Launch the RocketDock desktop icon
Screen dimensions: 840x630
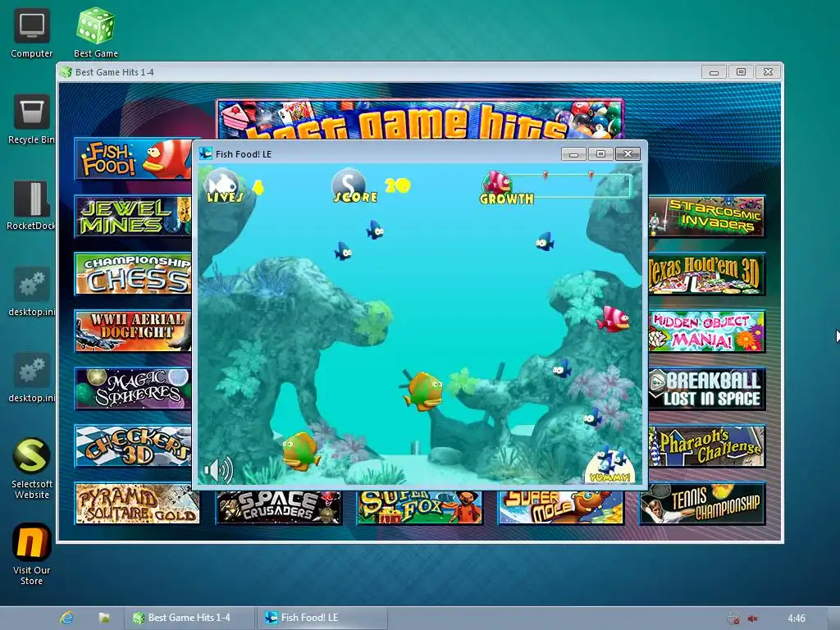pyautogui.click(x=32, y=205)
